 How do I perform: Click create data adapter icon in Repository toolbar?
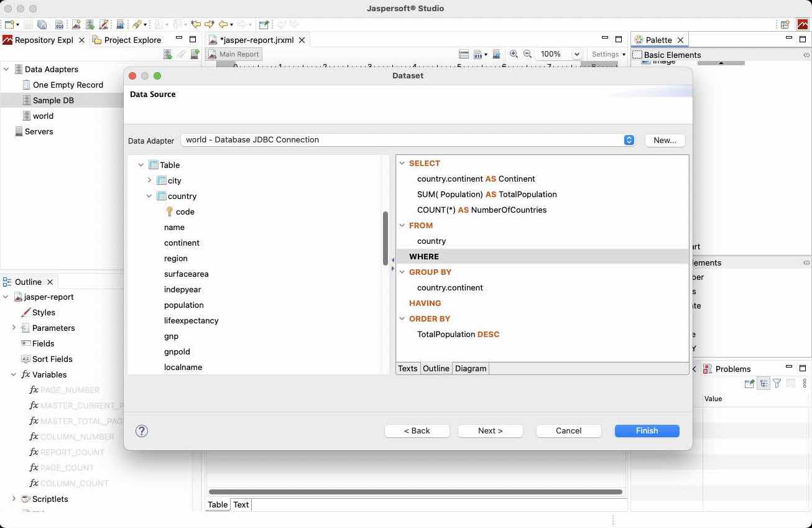(x=168, y=54)
